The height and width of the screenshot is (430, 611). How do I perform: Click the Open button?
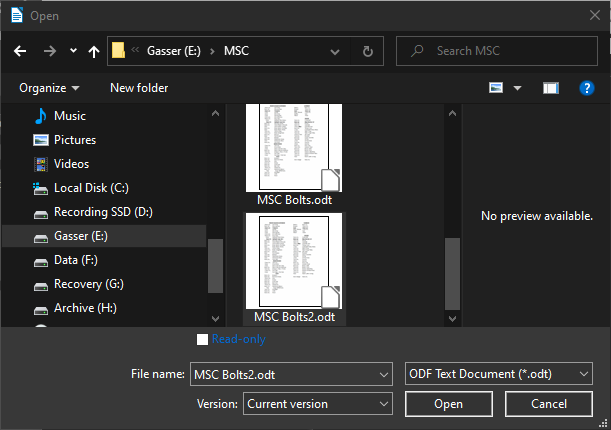[x=448, y=404]
